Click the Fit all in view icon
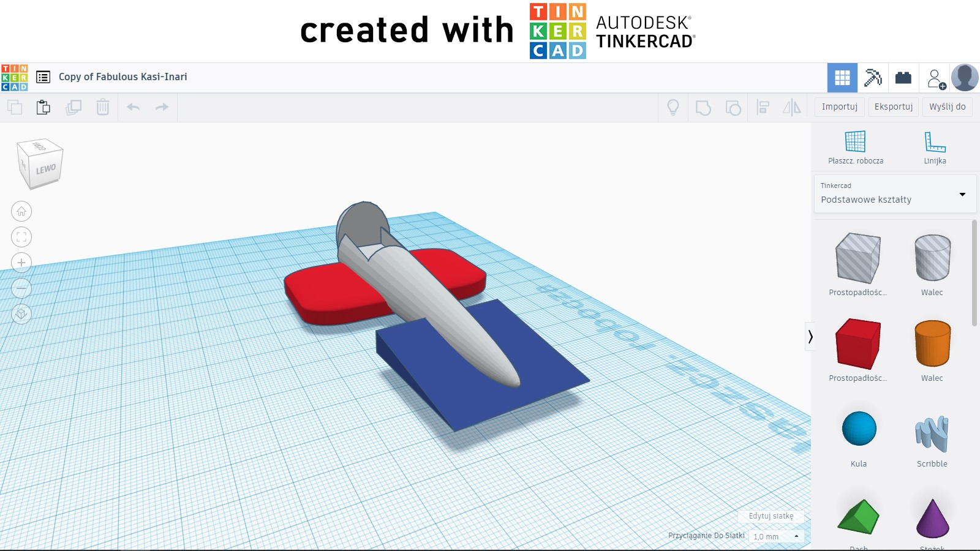The height and width of the screenshot is (551, 980). pyautogui.click(x=21, y=237)
